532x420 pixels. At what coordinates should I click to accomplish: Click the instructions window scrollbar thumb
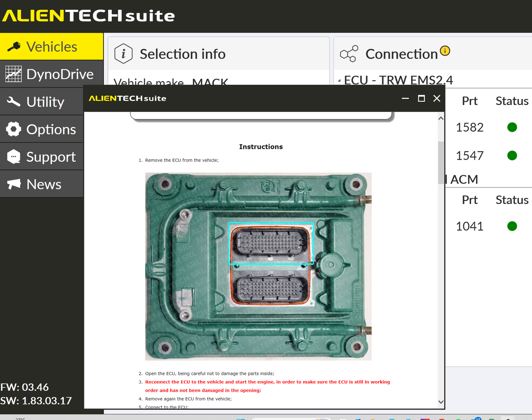[x=441, y=162]
